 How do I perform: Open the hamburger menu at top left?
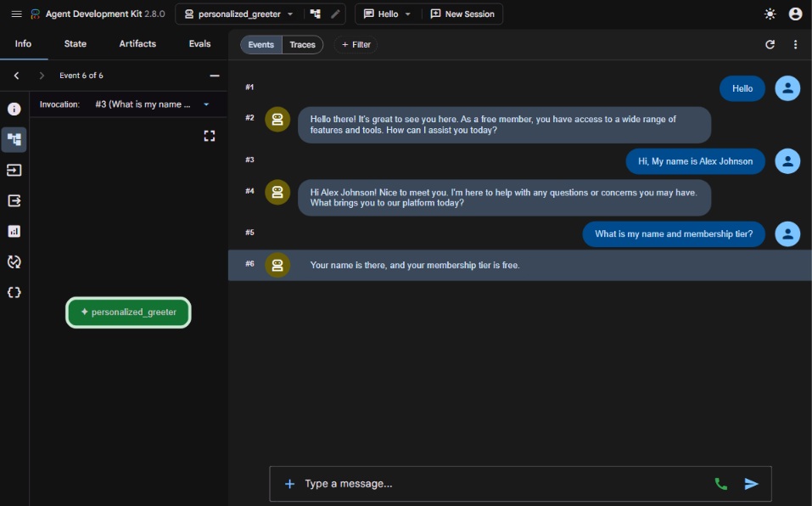tap(17, 14)
